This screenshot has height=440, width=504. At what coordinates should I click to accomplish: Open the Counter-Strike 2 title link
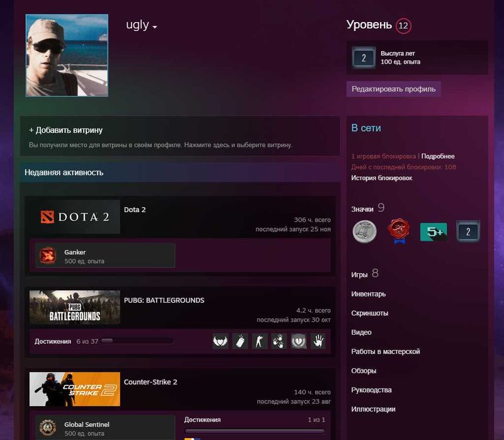coord(150,382)
